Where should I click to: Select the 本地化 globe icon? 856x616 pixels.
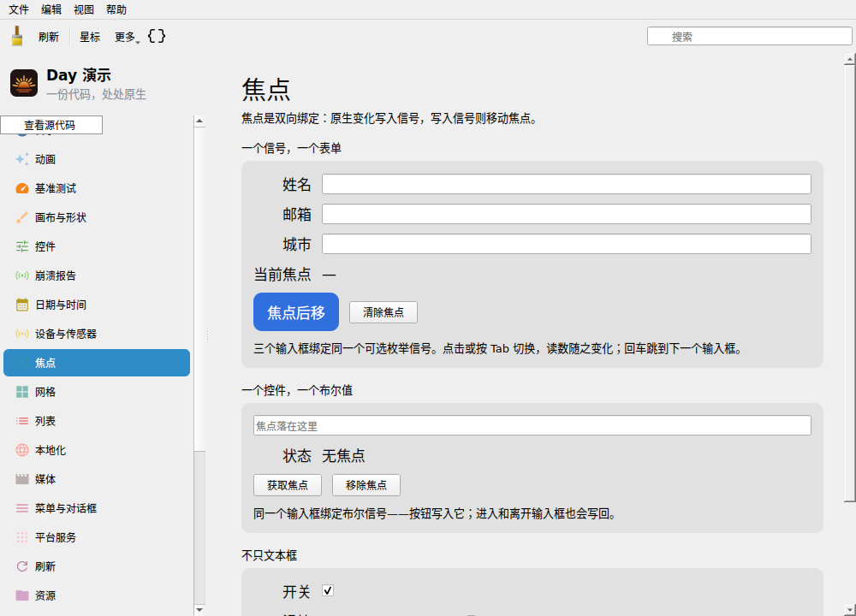[x=22, y=450]
